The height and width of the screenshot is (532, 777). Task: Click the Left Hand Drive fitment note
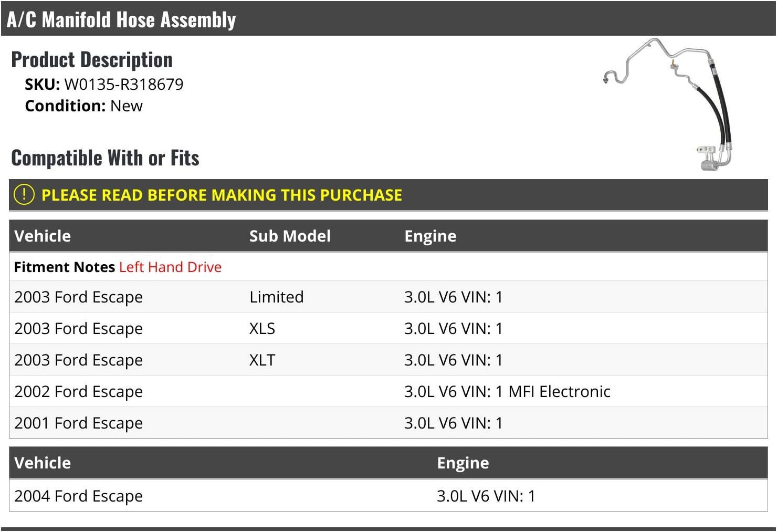pyautogui.click(x=170, y=267)
